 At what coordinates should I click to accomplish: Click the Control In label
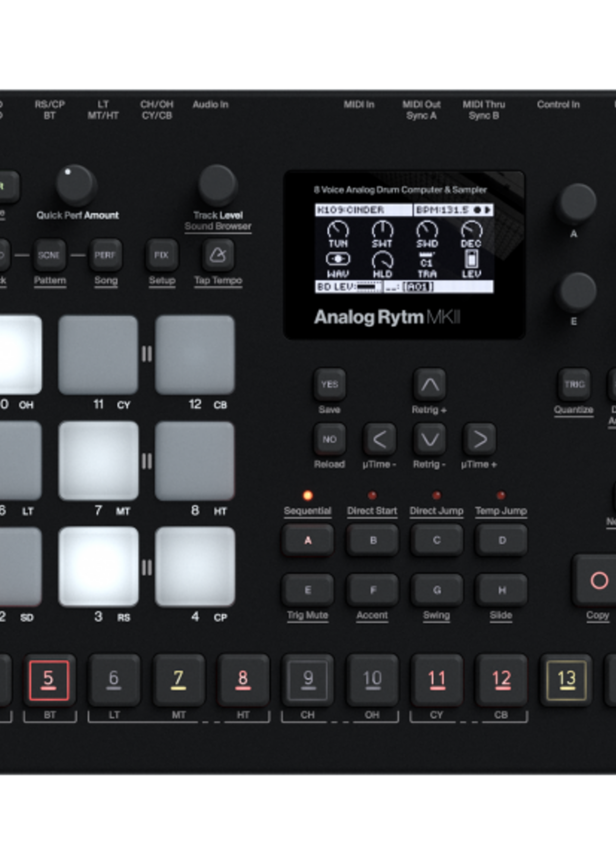click(558, 104)
